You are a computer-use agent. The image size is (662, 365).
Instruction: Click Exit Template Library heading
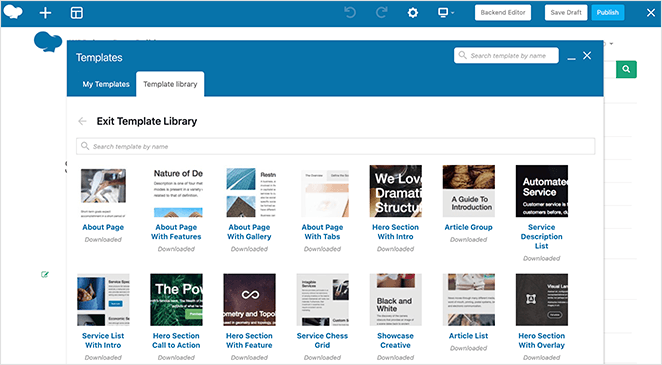pyautogui.click(x=147, y=121)
